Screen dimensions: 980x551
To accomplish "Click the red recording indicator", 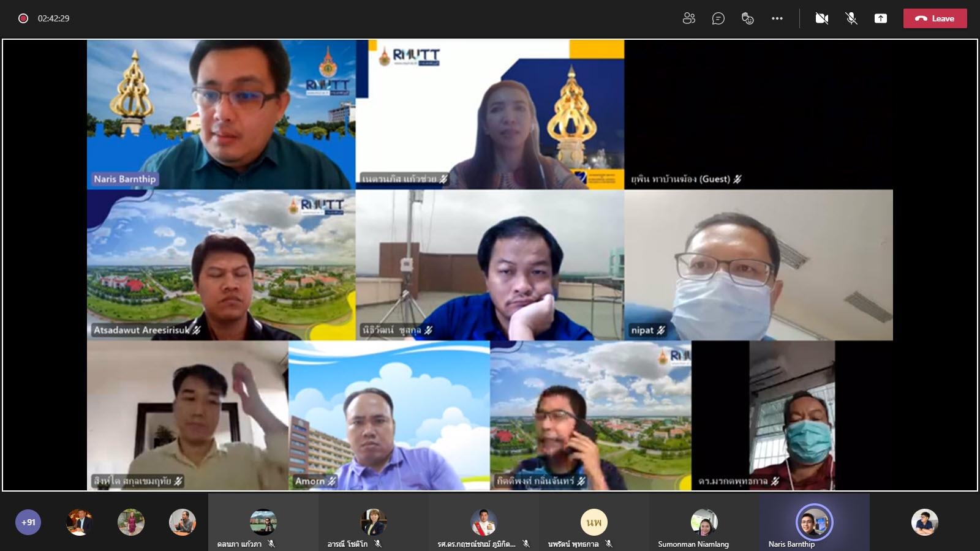I will [23, 18].
